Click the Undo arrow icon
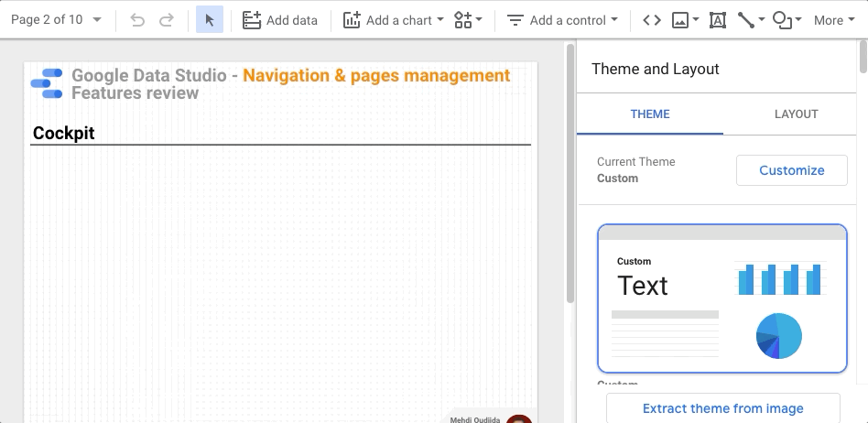Screen dimensions: 868x423 pos(137,20)
